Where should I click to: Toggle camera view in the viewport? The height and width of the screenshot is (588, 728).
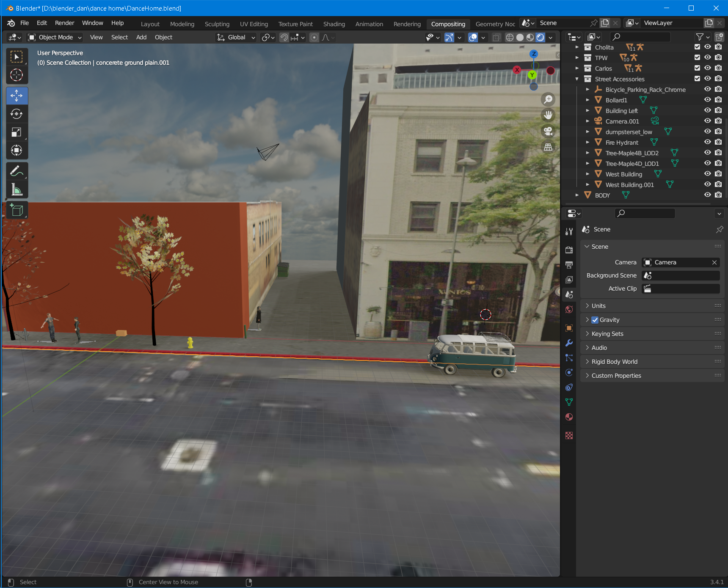[x=548, y=131]
